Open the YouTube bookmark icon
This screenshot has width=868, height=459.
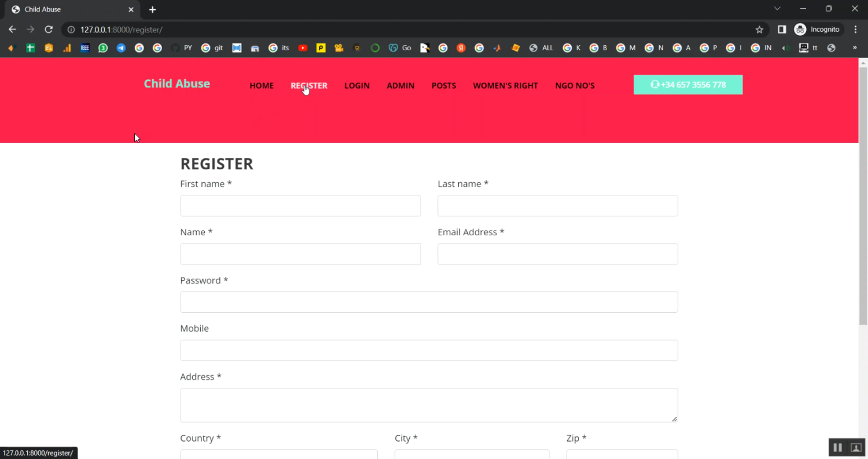pyautogui.click(x=303, y=48)
